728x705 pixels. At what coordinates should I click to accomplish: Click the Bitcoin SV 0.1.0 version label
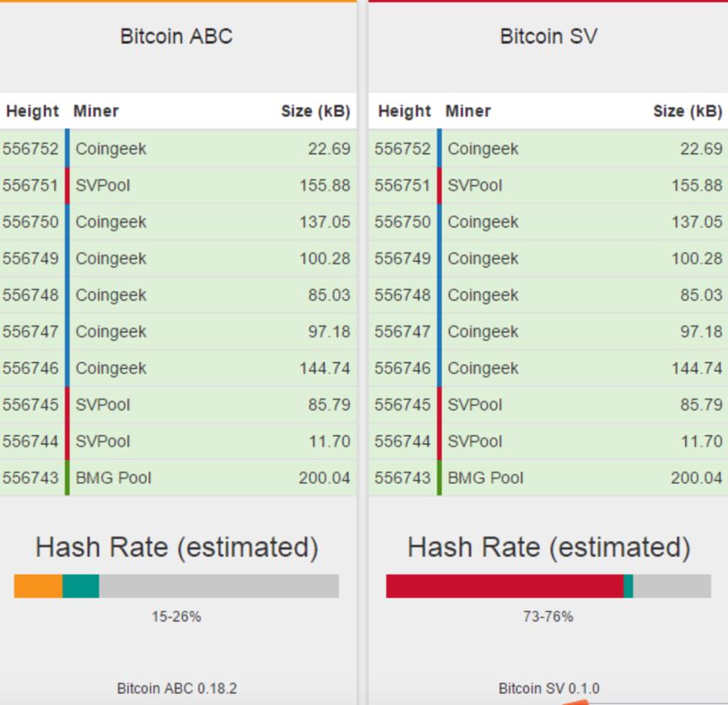[549, 688]
